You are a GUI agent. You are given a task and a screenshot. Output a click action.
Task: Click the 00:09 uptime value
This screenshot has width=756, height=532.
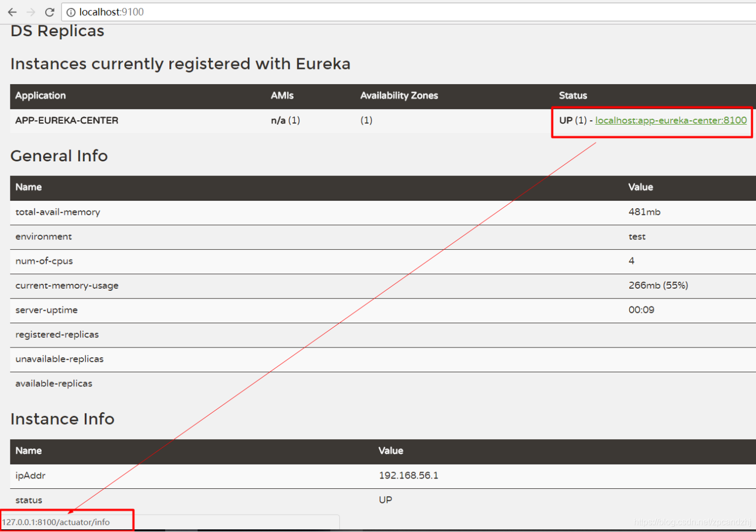(642, 310)
